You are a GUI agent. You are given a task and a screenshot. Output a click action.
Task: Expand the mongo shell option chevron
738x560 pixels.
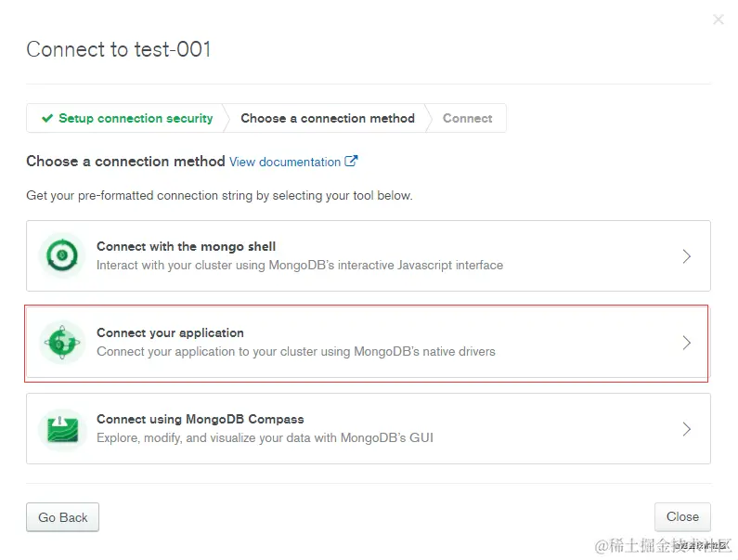[687, 256]
